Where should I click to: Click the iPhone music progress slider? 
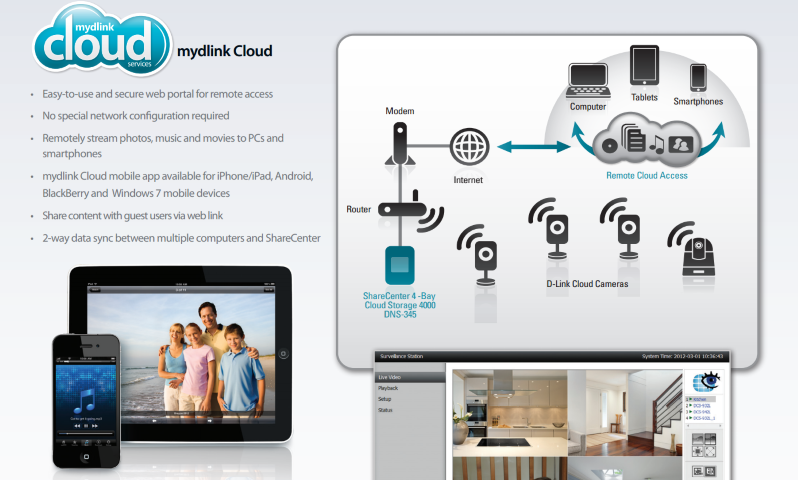pos(86,433)
